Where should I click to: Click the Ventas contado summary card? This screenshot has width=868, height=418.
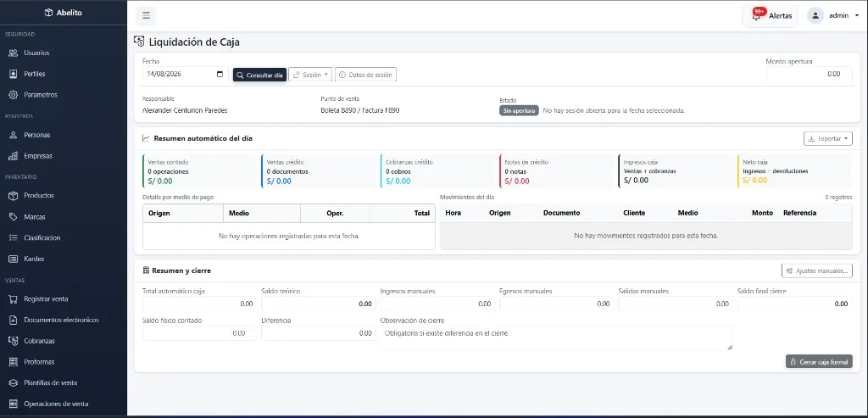pos(199,171)
